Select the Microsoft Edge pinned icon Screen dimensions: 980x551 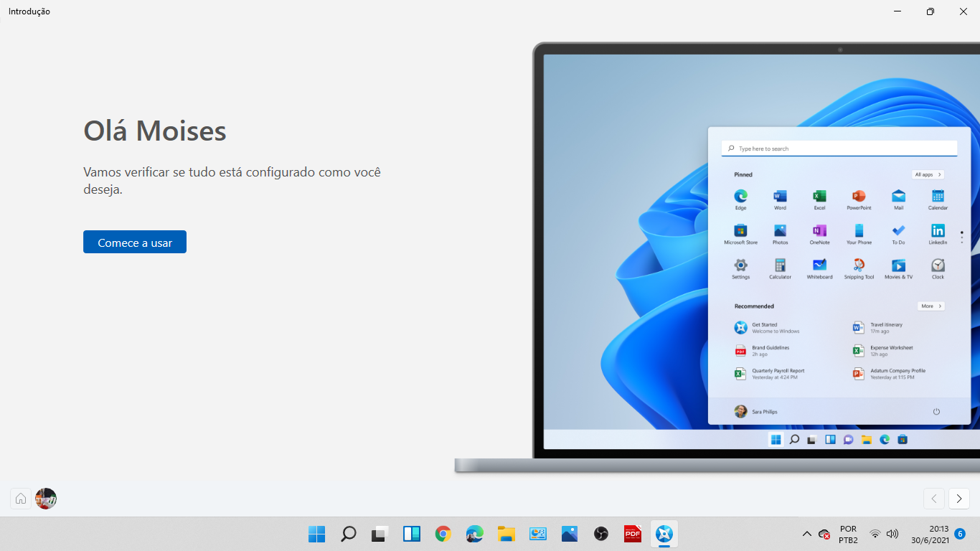coord(740,196)
